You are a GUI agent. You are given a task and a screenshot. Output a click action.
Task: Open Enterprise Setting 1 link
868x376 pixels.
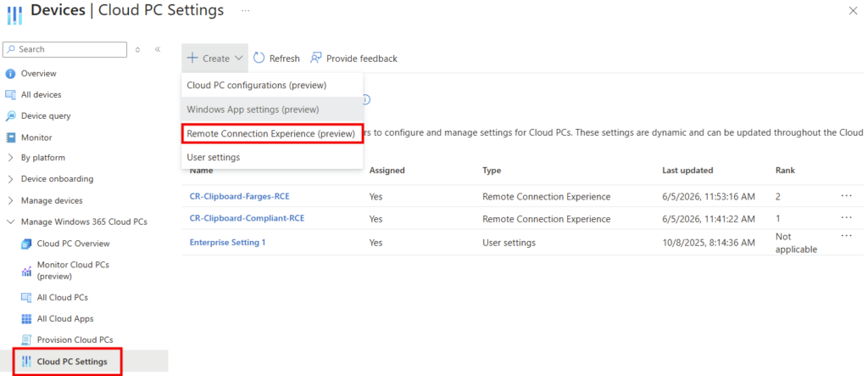[x=227, y=243]
